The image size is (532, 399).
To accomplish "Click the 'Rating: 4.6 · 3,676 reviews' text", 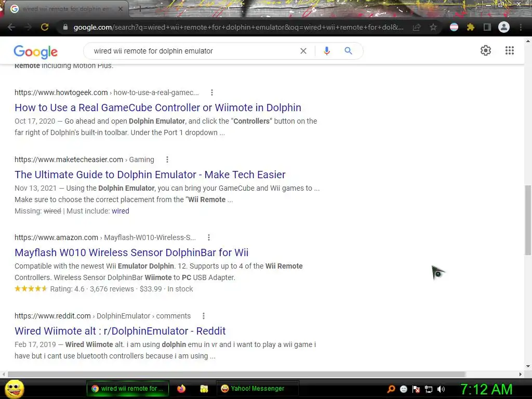I will click(92, 289).
